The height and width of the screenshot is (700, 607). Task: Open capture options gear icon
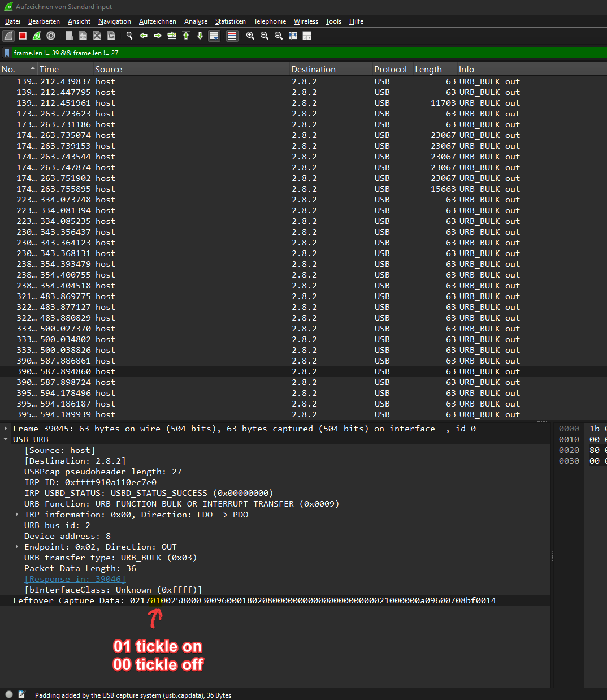click(51, 36)
